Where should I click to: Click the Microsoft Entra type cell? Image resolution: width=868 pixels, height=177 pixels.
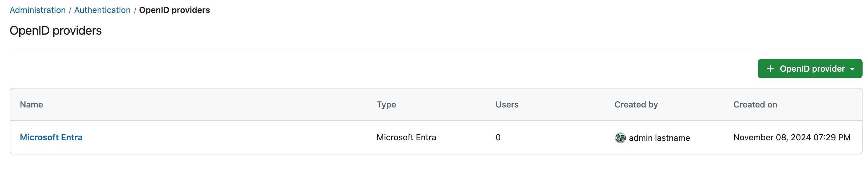406,137
